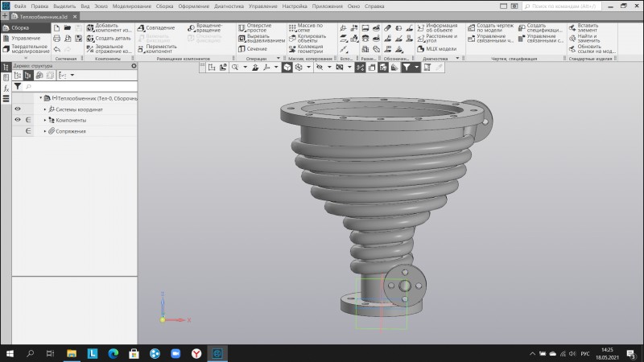Screen dimensions: 644x362
Task: Select Переместить компонент tool
Action: [x=157, y=49]
